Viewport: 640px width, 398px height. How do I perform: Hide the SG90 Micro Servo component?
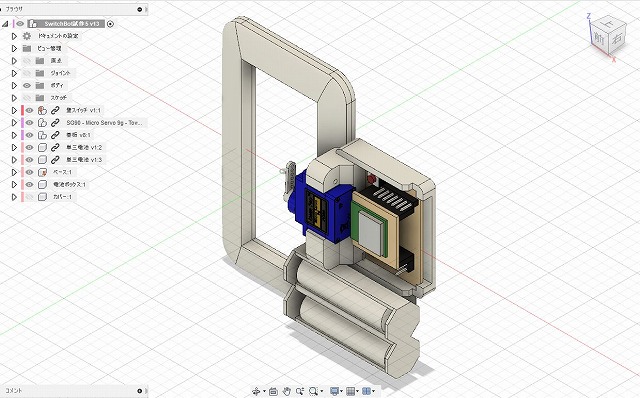click(29, 122)
